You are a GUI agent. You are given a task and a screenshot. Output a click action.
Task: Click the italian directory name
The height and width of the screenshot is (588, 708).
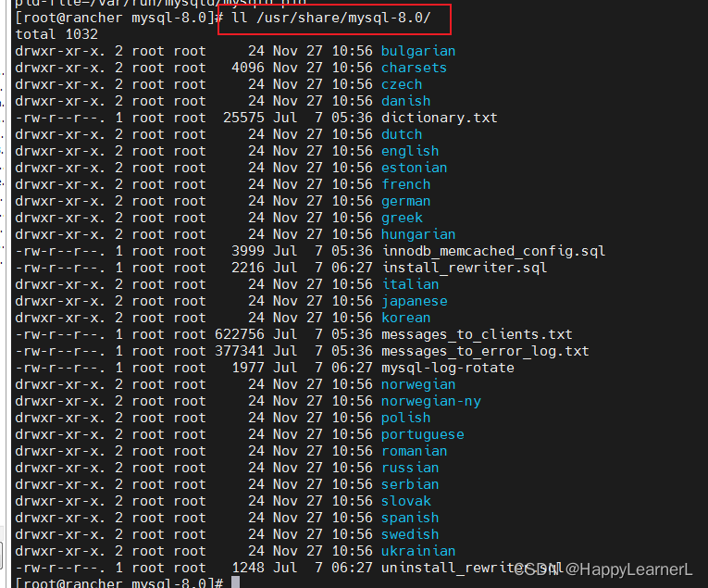pyautogui.click(x=410, y=284)
